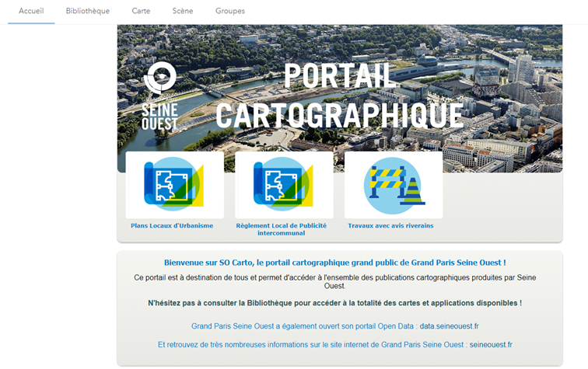Open the Plans Locaux d'Urbanisme link
The height and width of the screenshot is (369, 588).
click(x=172, y=225)
